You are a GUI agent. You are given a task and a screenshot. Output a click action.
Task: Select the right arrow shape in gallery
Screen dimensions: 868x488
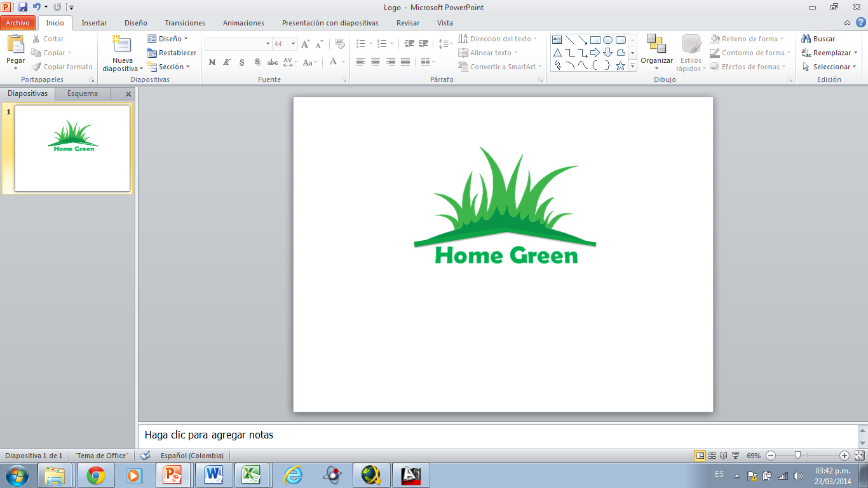595,52
